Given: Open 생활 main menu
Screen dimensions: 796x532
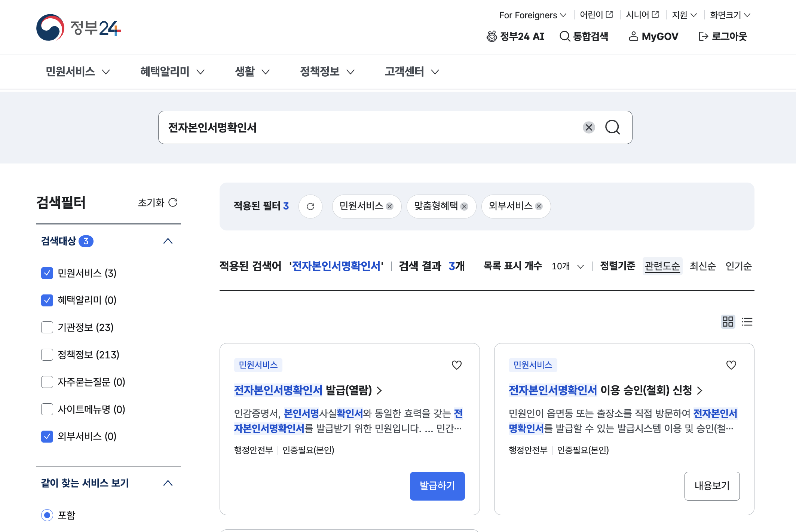Looking at the screenshot, I should (252, 71).
